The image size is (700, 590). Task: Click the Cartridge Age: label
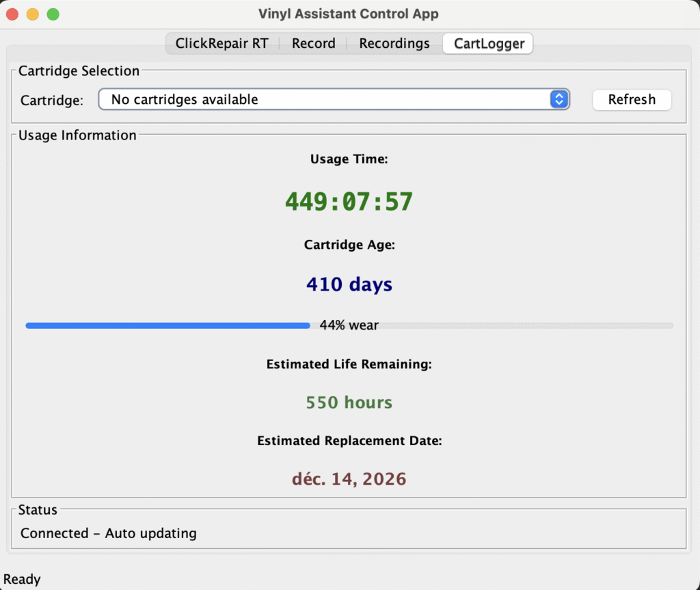(349, 245)
